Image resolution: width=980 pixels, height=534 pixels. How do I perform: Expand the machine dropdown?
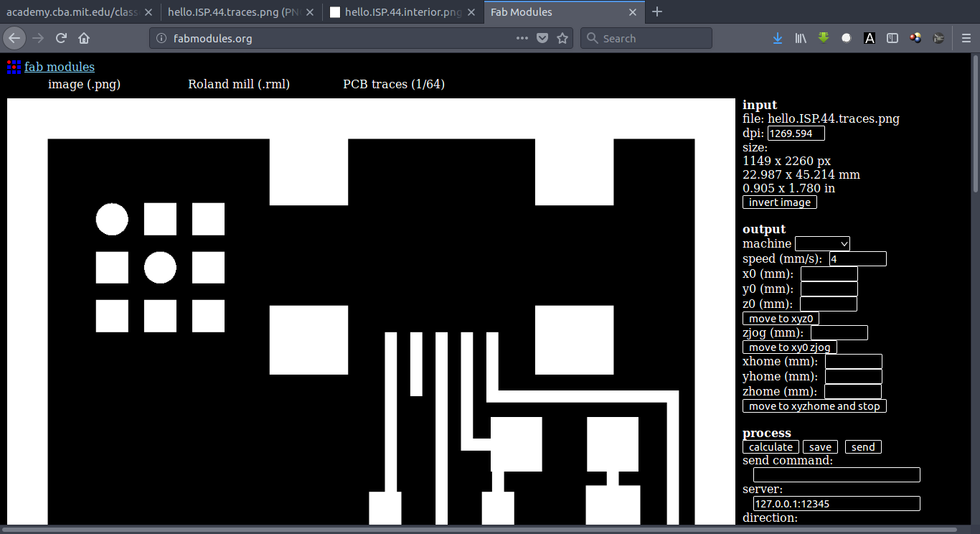[822, 244]
